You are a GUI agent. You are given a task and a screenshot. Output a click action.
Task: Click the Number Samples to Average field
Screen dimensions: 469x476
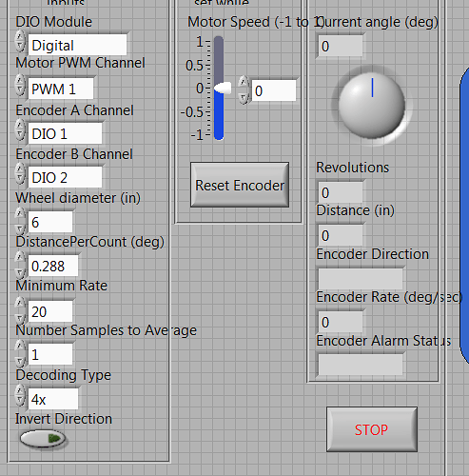[x=50, y=354]
